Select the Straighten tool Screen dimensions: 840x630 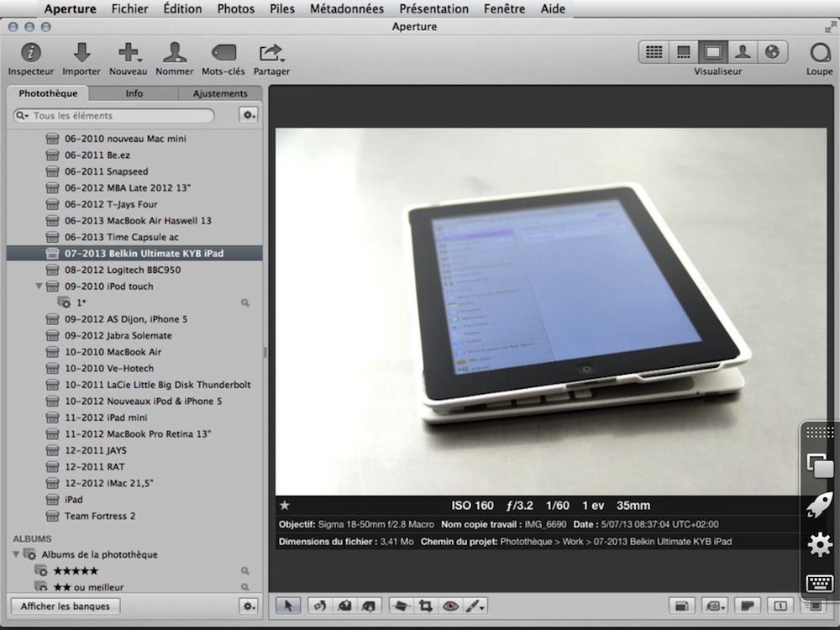(x=401, y=606)
